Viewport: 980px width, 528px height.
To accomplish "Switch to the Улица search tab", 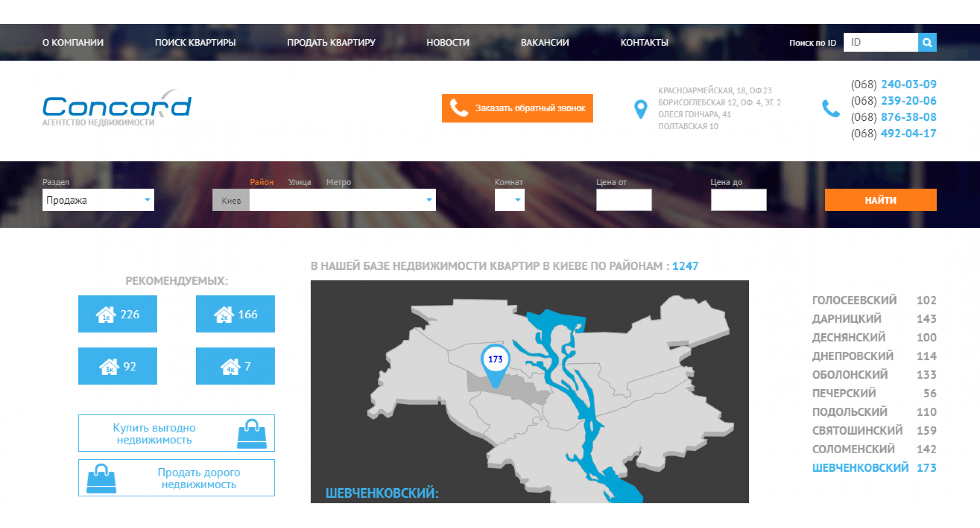I will (300, 182).
